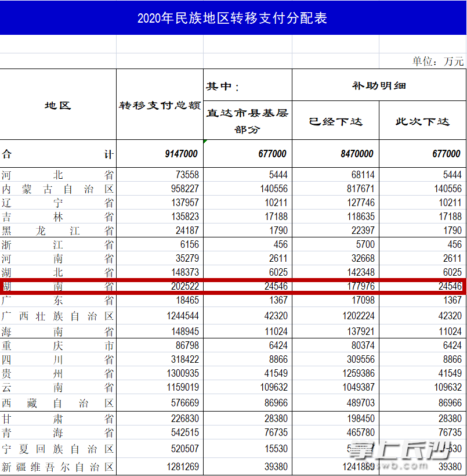Click the 直达市县基层部分 header cell

[x=248, y=121]
